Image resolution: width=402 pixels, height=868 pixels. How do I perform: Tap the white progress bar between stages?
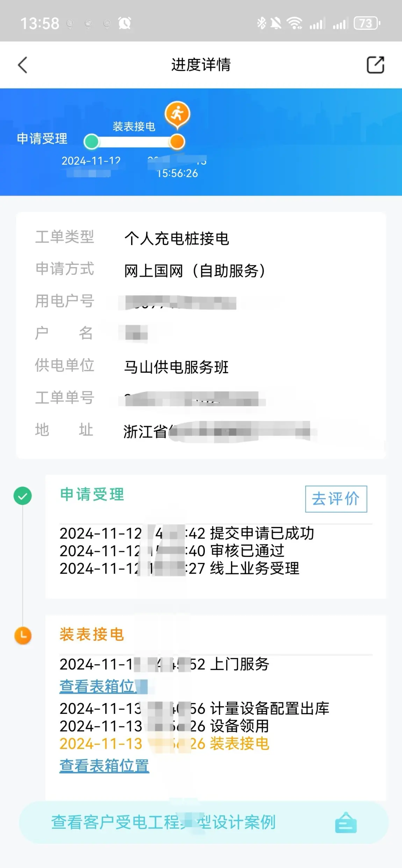pos(135,142)
